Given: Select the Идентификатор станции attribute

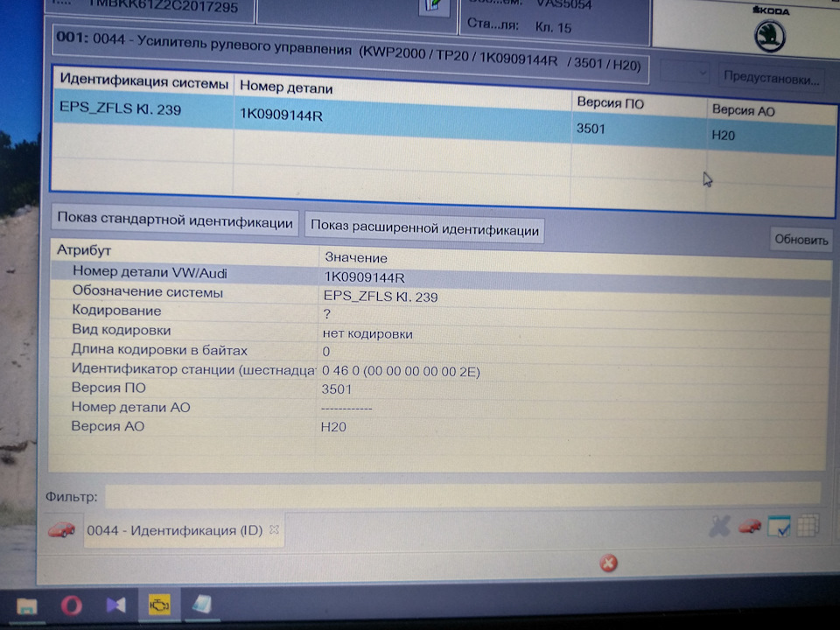Looking at the screenshot, I should pyautogui.click(x=192, y=369).
